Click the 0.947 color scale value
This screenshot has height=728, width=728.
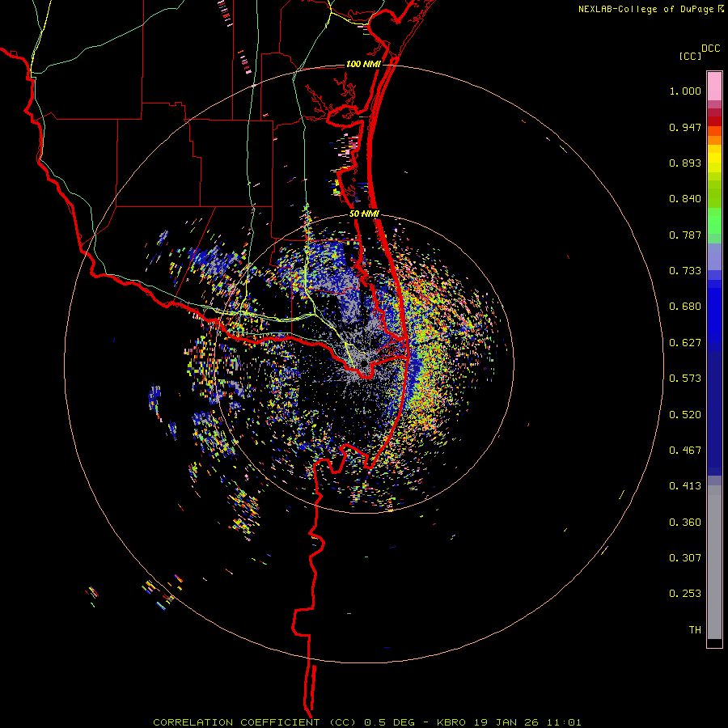pyautogui.click(x=685, y=127)
